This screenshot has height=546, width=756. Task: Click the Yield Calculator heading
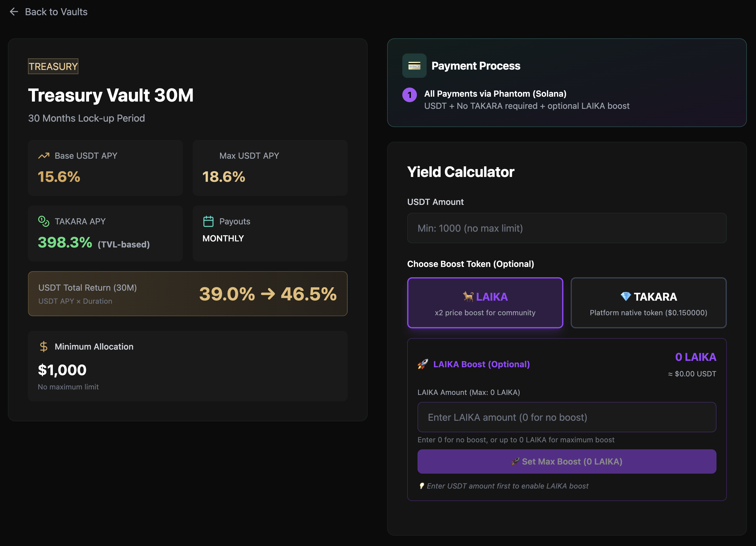point(461,172)
